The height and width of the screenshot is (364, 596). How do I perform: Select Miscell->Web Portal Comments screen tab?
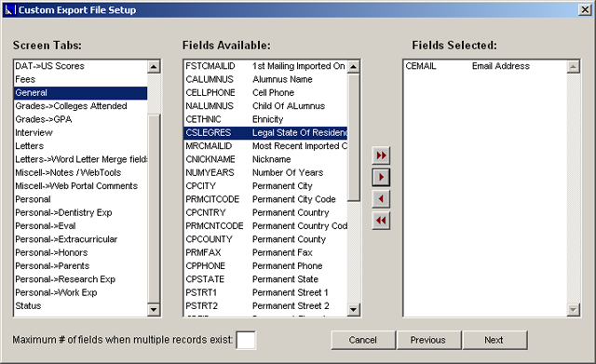click(81, 186)
